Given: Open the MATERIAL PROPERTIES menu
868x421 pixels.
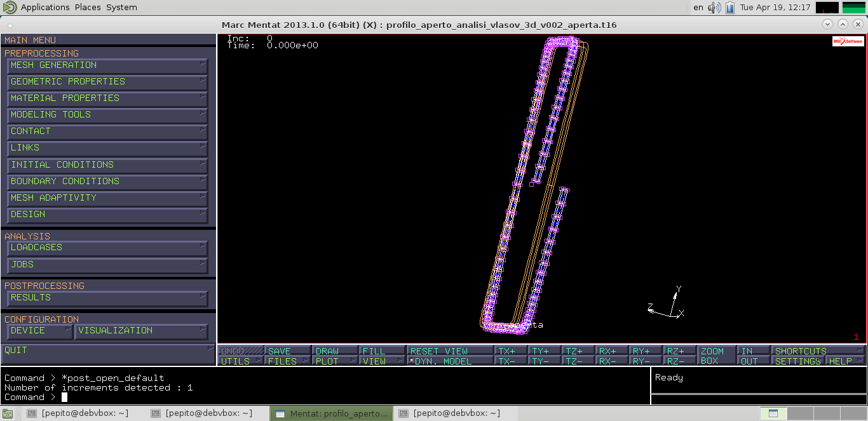Looking at the screenshot, I should (107, 98).
